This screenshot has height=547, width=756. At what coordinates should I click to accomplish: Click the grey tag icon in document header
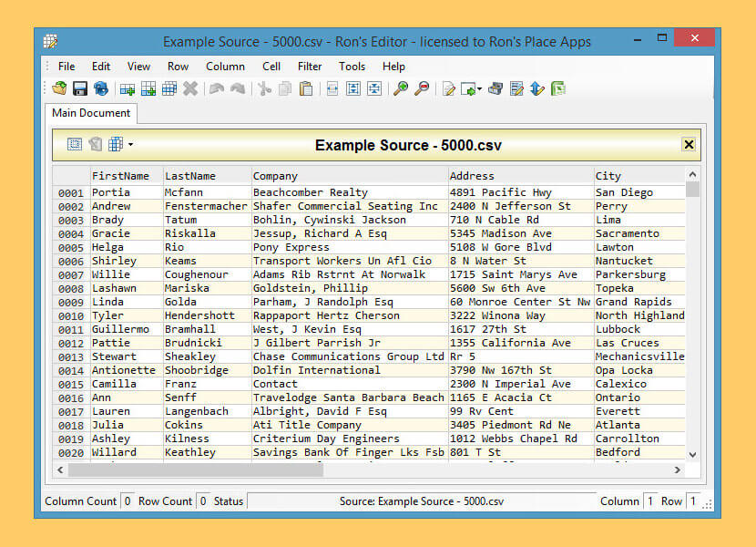coord(96,144)
